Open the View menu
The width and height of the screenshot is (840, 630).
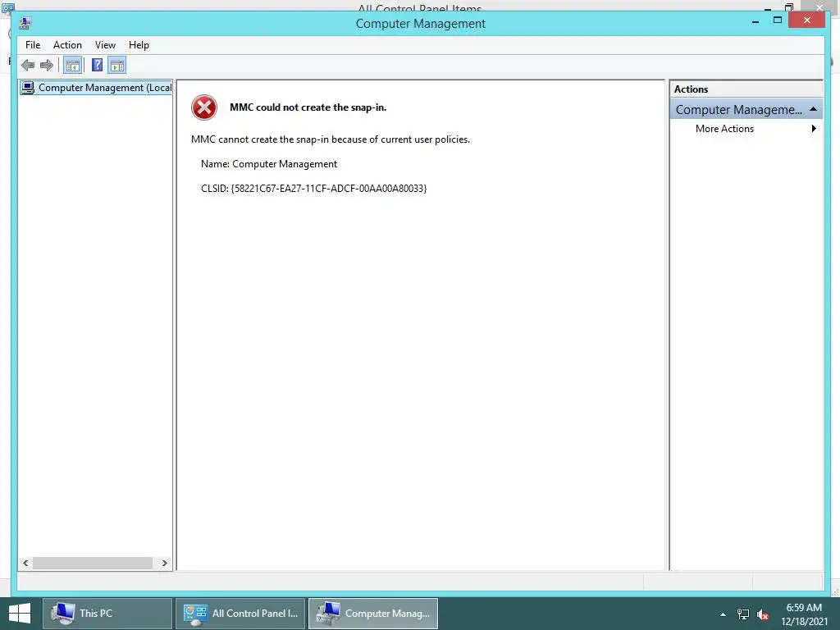coord(105,45)
